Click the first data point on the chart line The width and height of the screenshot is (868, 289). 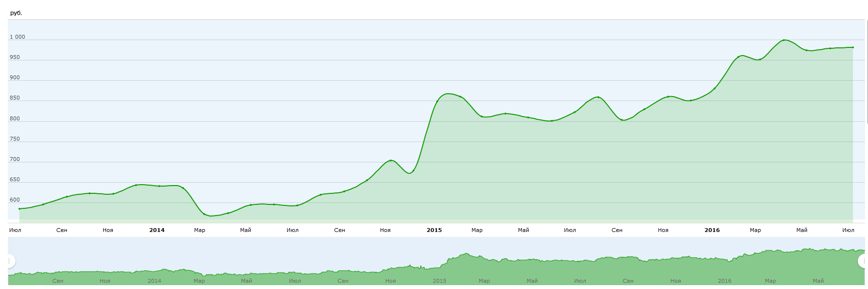pos(19,209)
